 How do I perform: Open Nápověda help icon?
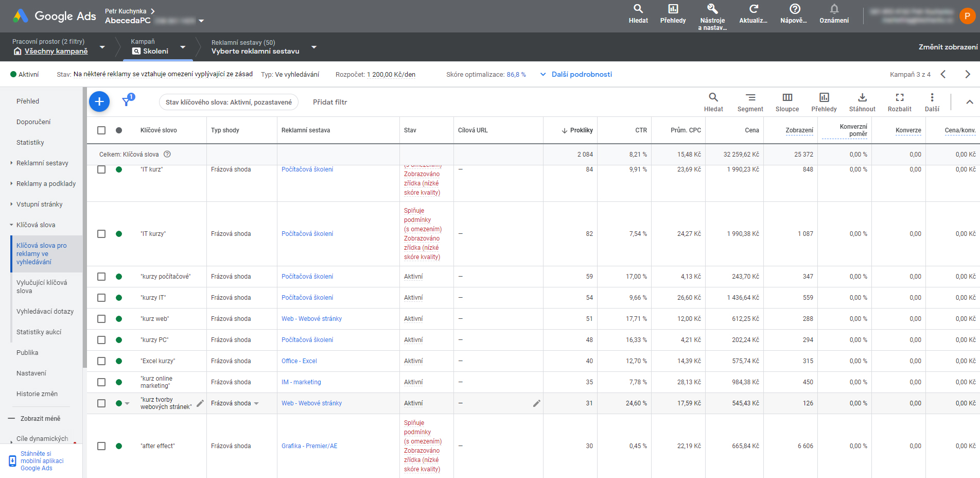pos(795,9)
